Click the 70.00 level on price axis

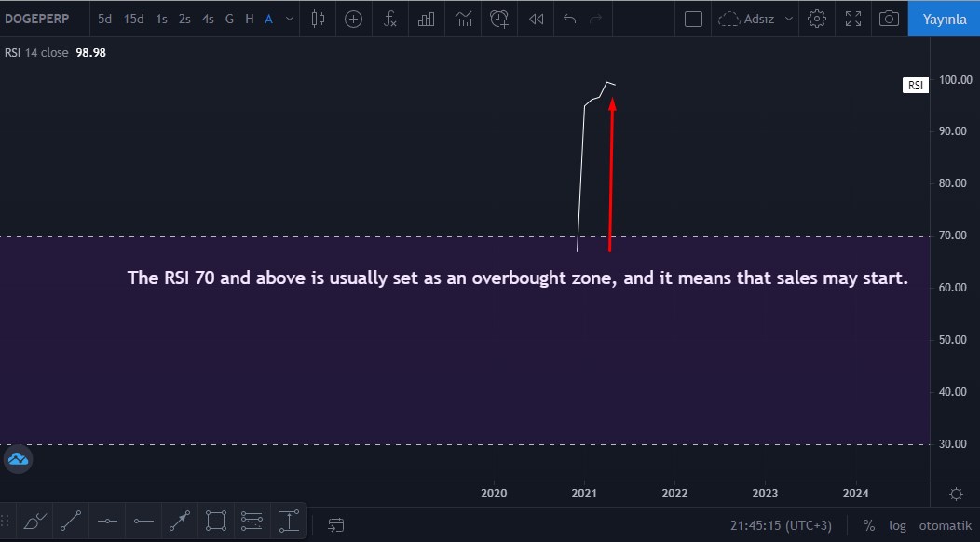point(952,235)
